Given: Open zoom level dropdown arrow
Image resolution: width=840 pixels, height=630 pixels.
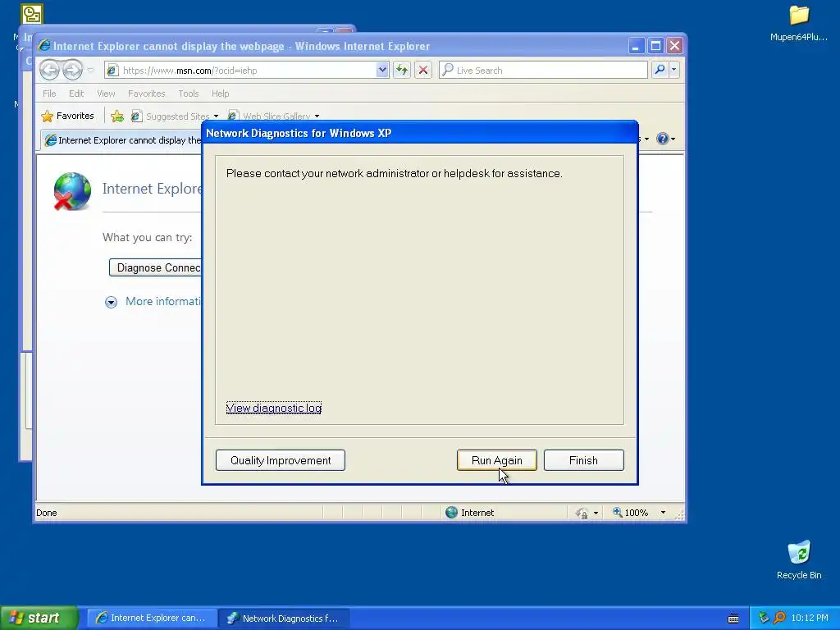Looking at the screenshot, I should [x=663, y=513].
